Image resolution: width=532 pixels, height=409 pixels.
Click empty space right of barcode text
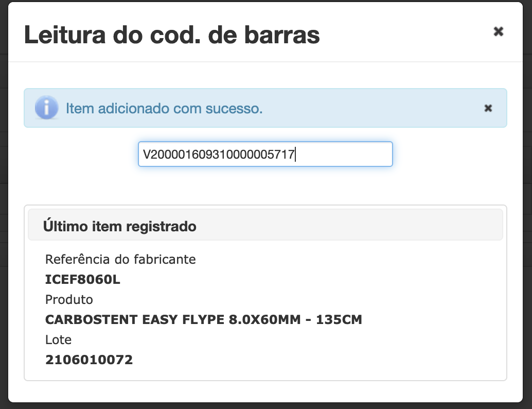[343, 155]
